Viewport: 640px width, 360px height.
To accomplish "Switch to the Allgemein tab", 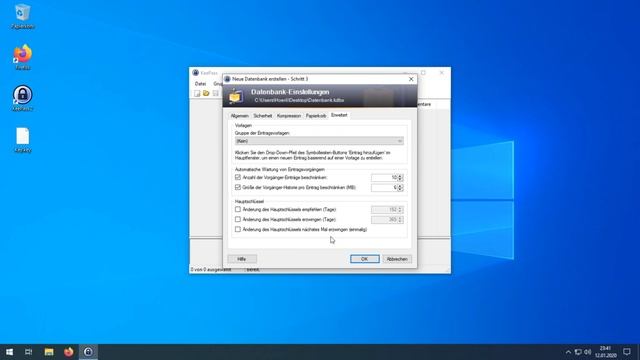I will (240, 116).
